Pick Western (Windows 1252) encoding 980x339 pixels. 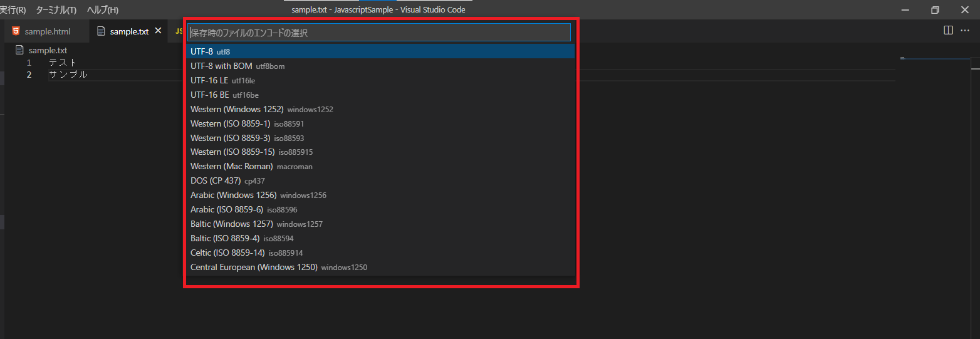380,109
